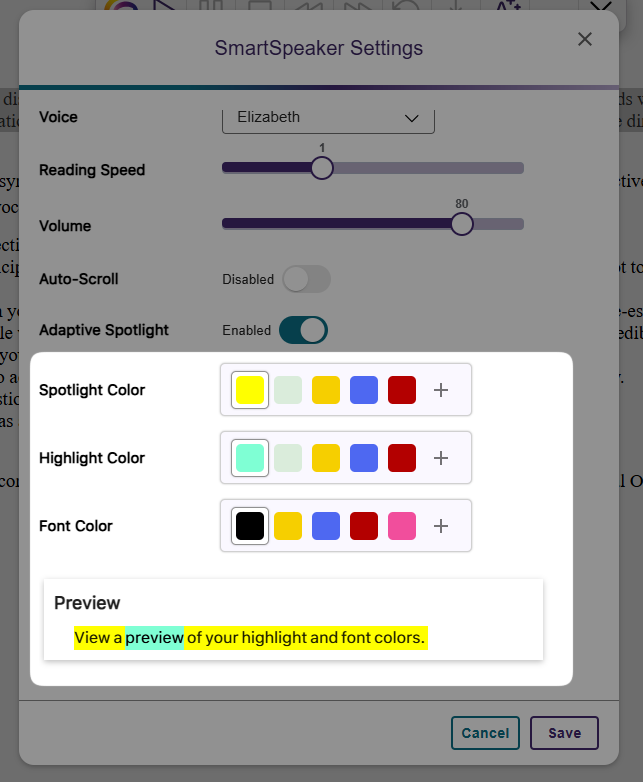Select the aqua Highlight Color swatch
Image resolution: width=643 pixels, height=782 pixels.
250,458
